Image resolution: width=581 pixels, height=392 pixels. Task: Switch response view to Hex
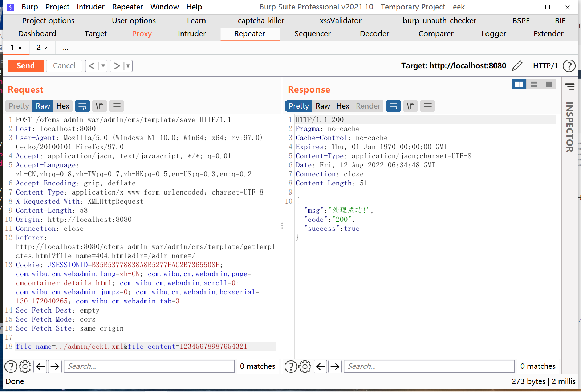[x=343, y=106]
